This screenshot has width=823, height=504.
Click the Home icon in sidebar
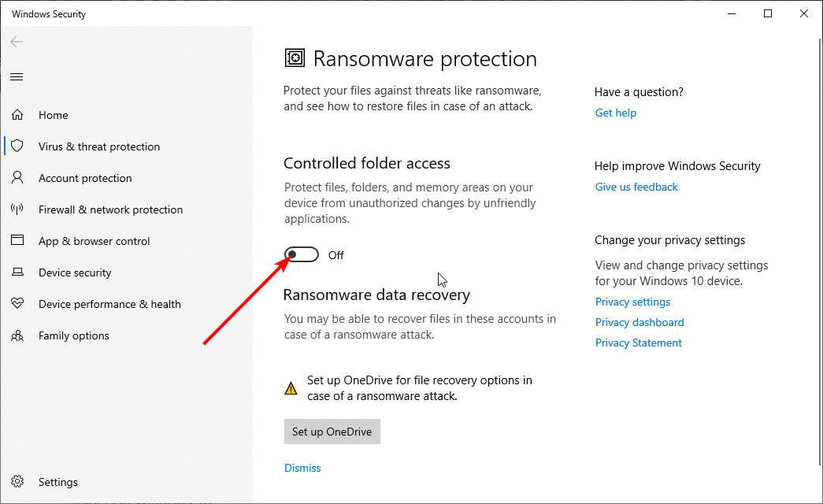click(17, 115)
